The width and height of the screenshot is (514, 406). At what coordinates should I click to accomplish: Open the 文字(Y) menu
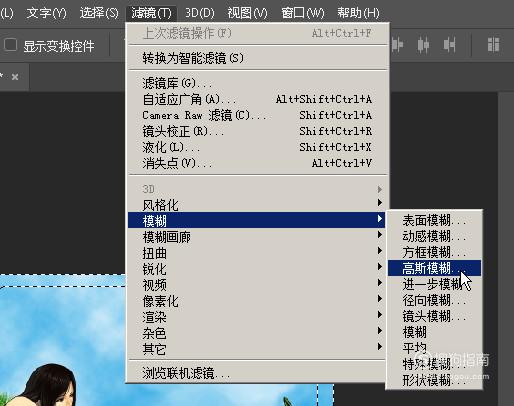(46, 13)
